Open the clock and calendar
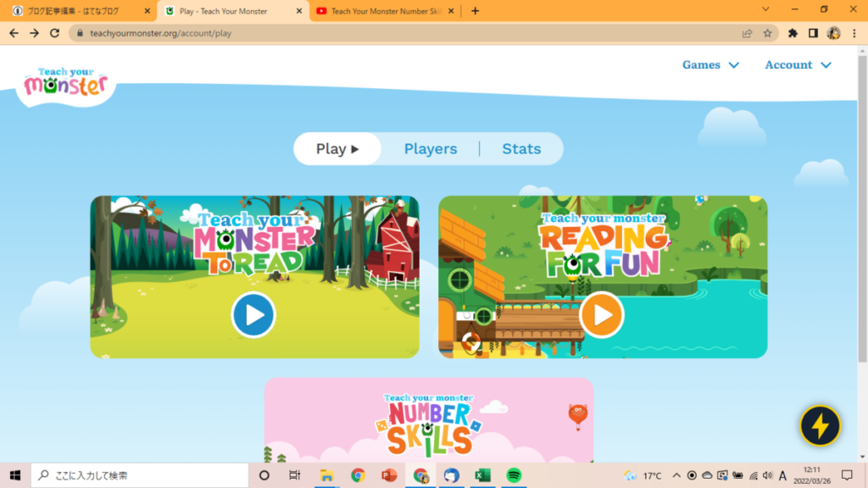 coord(811,475)
